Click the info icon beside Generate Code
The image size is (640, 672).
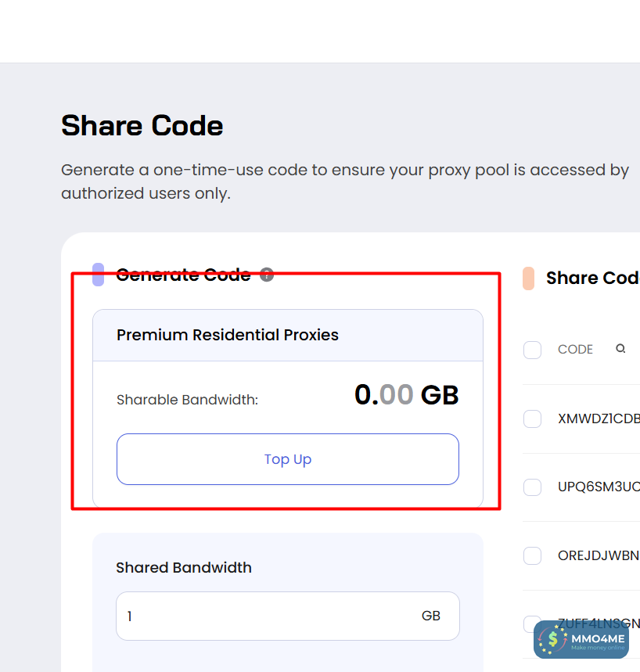pyautogui.click(x=267, y=275)
